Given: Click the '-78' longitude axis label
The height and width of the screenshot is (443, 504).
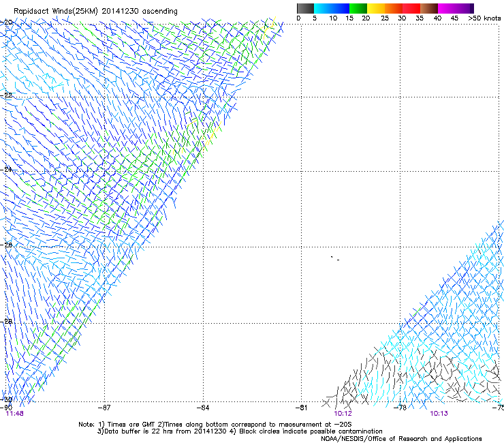Looking at the screenshot, I should (400, 408).
